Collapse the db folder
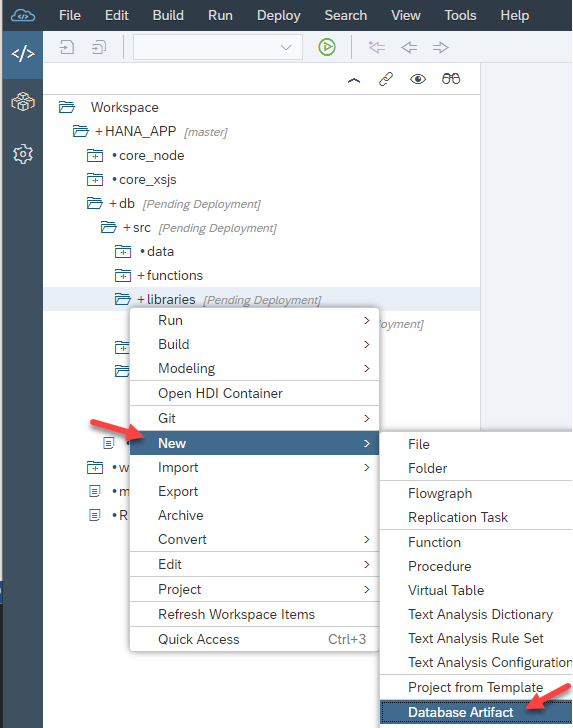This screenshot has height=728, width=573. (x=95, y=203)
